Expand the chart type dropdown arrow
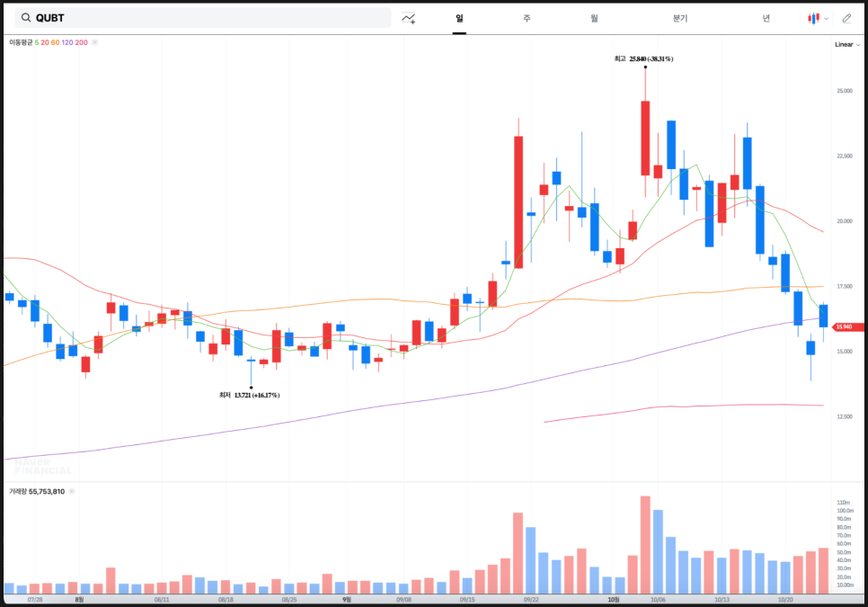Viewport: 868px width, 607px height. (827, 18)
